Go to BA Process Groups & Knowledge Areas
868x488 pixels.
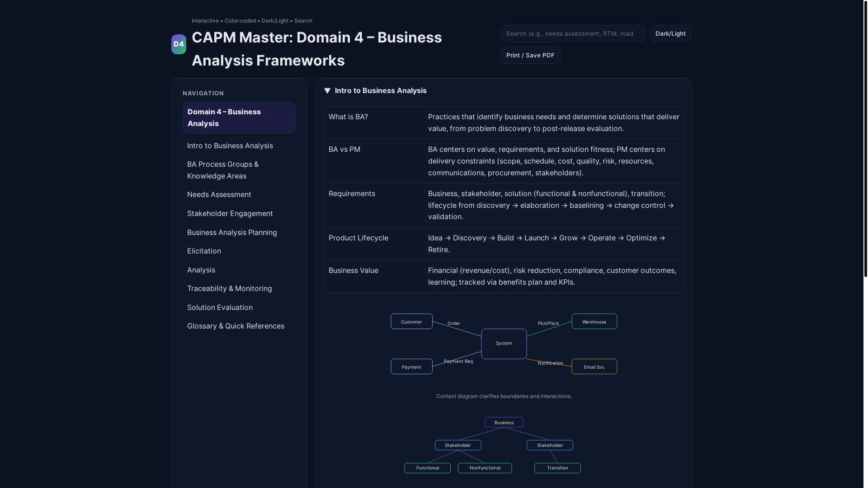[x=239, y=170]
